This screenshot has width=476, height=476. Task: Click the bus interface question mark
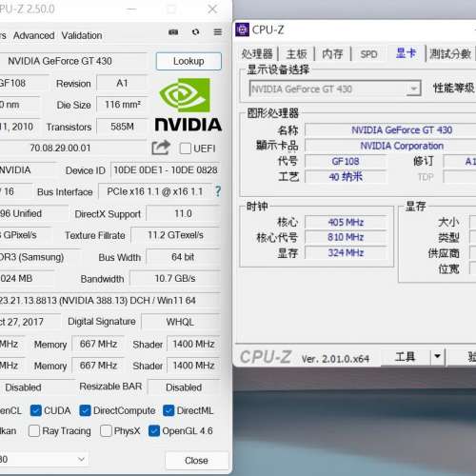pos(218,191)
